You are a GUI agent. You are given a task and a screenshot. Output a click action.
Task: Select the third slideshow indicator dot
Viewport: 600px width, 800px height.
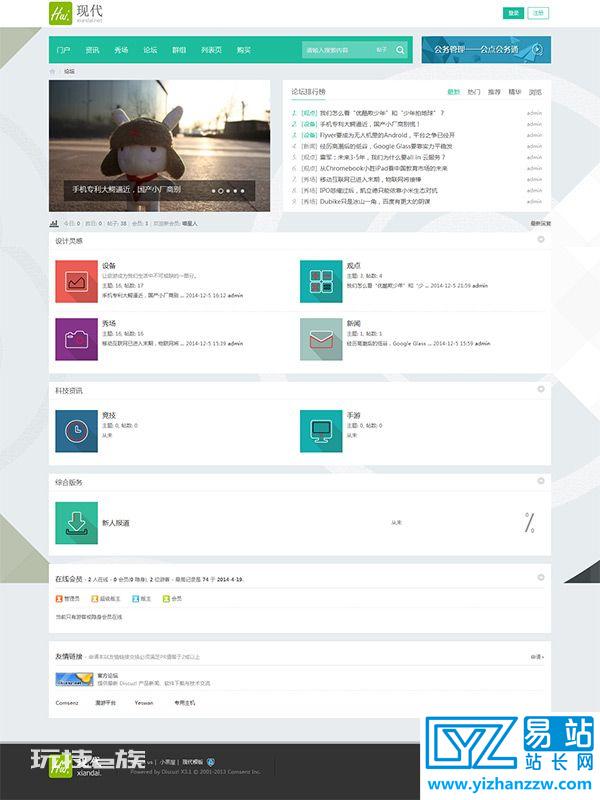[228, 191]
